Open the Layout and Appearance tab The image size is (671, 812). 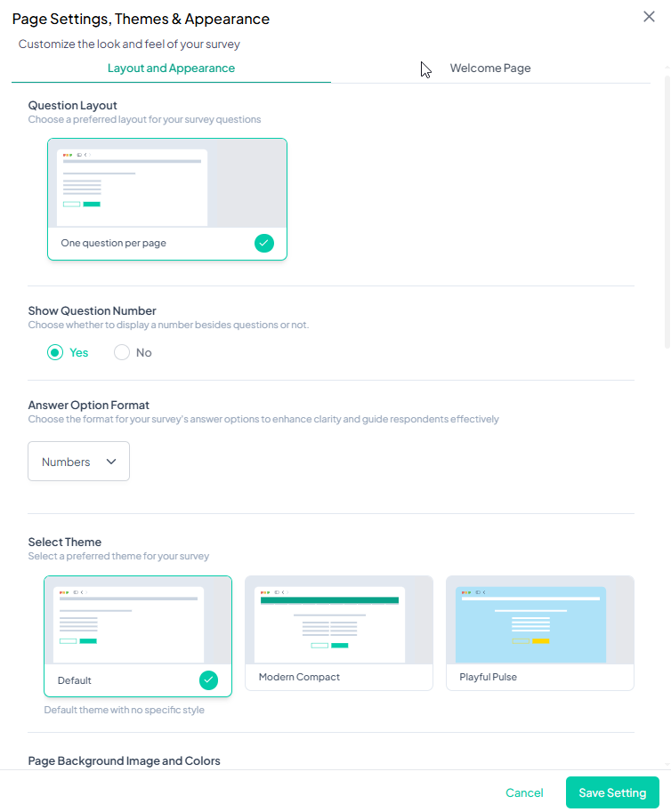click(171, 68)
